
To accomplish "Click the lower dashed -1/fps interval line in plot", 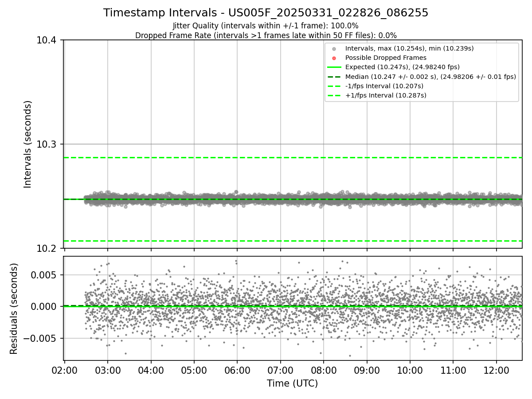I will [293, 241].
